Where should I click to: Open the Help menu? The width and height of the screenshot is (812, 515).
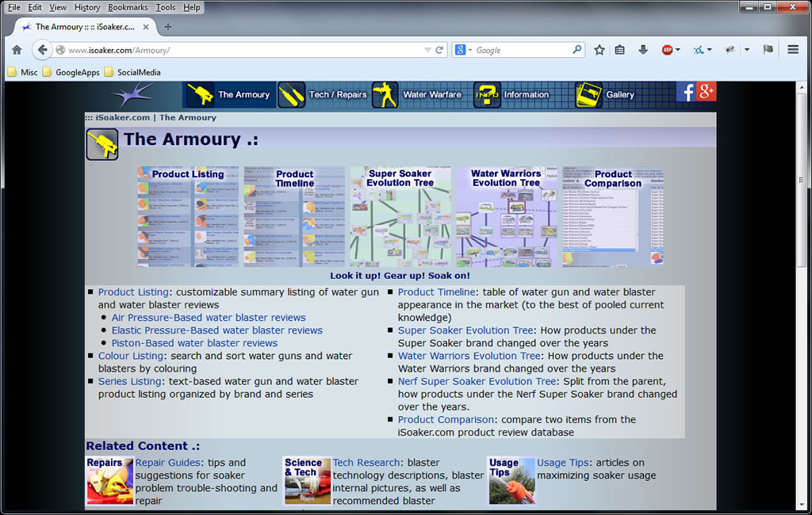[192, 7]
